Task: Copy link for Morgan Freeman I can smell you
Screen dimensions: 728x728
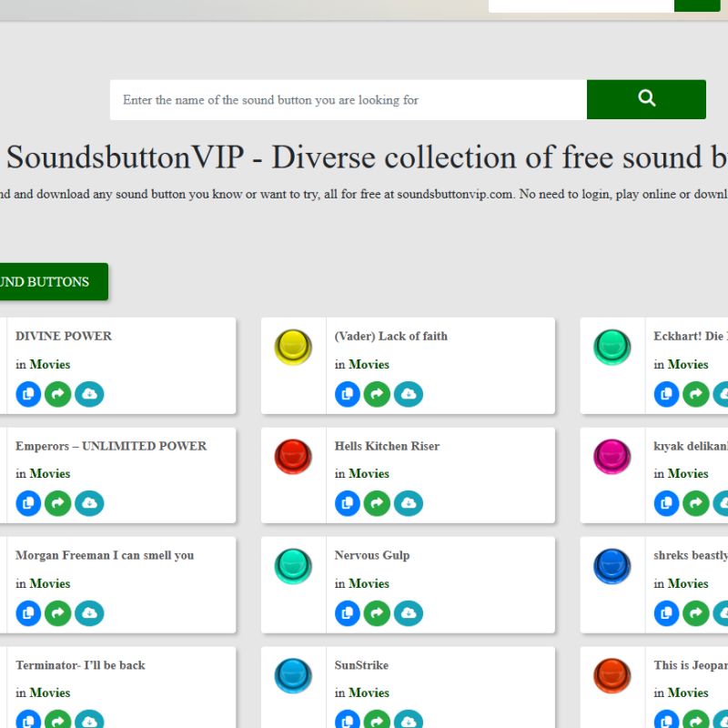Action: (28, 613)
